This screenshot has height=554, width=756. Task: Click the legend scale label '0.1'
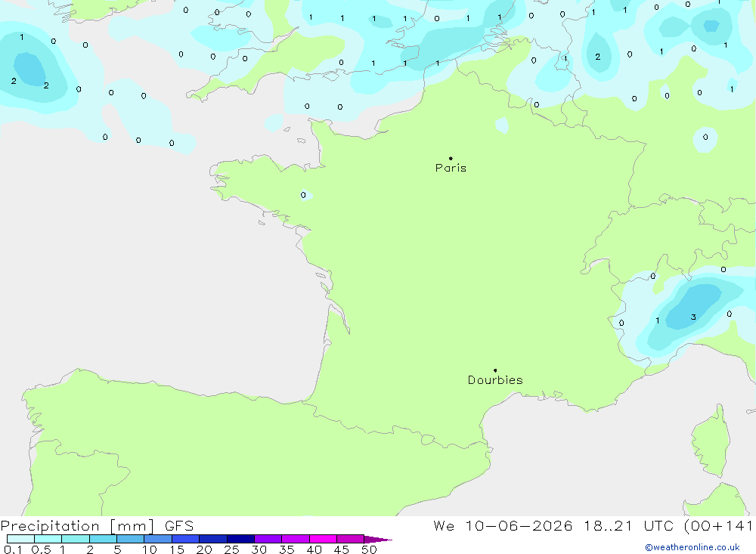[13, 549]
